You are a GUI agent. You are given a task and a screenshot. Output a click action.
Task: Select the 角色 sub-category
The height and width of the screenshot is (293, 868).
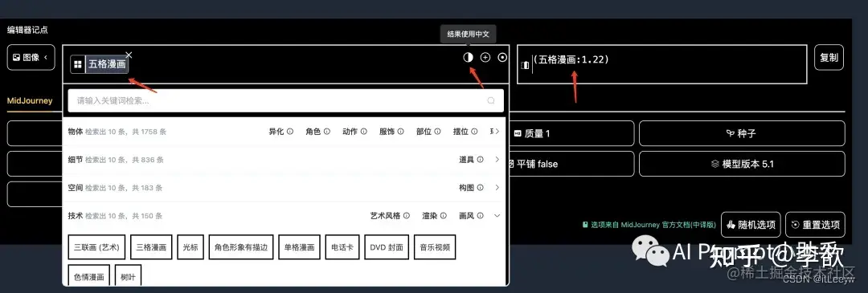313,132
